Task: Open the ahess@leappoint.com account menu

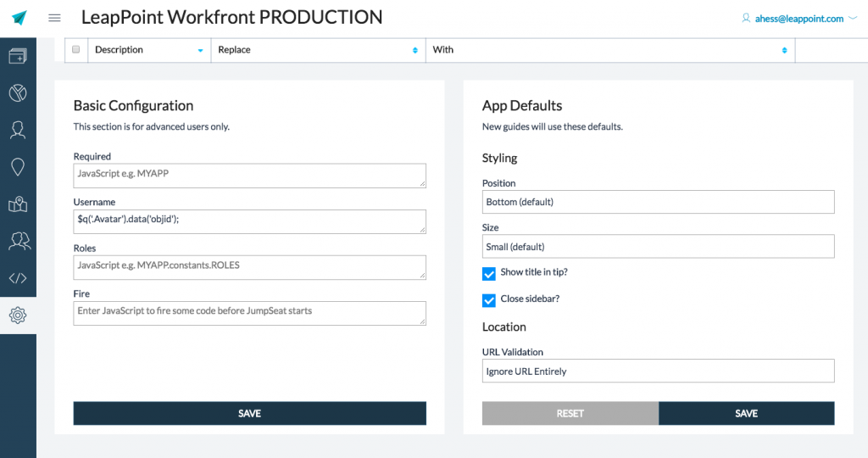Action: click(x=798, y=19)
